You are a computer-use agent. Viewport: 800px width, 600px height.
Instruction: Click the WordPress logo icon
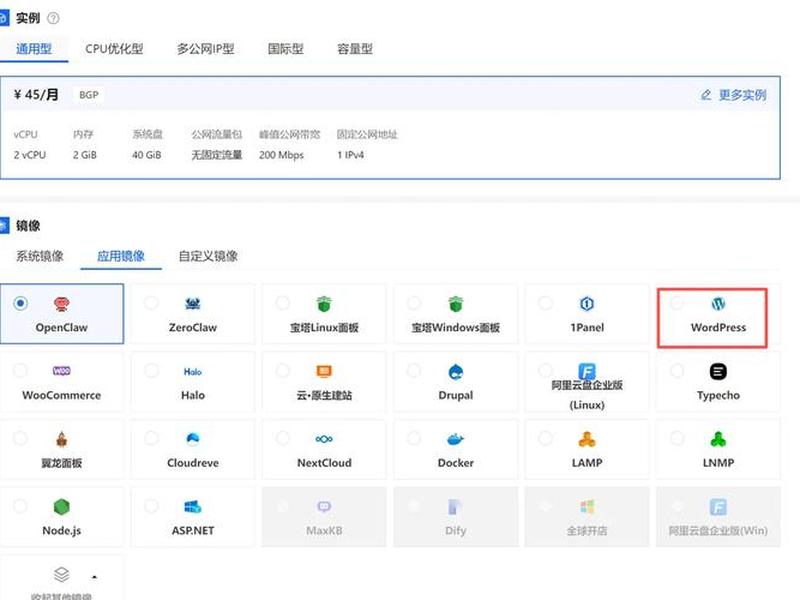[718, 304]
